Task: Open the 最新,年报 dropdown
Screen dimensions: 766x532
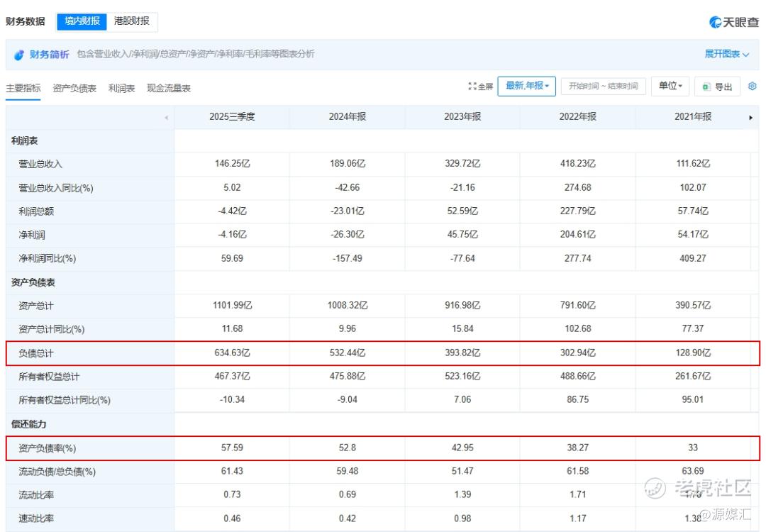Action: pyautogui.click(x=526, y=87)
